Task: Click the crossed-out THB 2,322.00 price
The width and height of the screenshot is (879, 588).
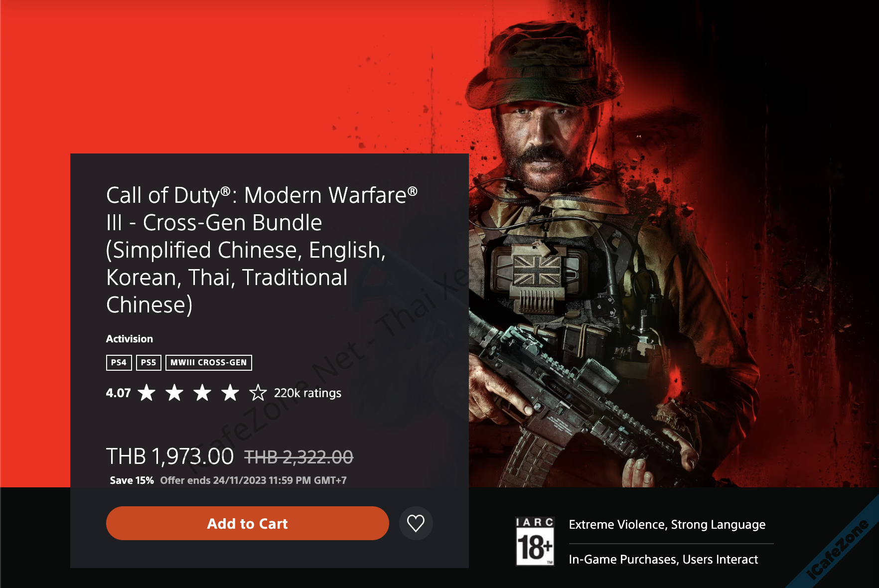Action: [298, 457]
